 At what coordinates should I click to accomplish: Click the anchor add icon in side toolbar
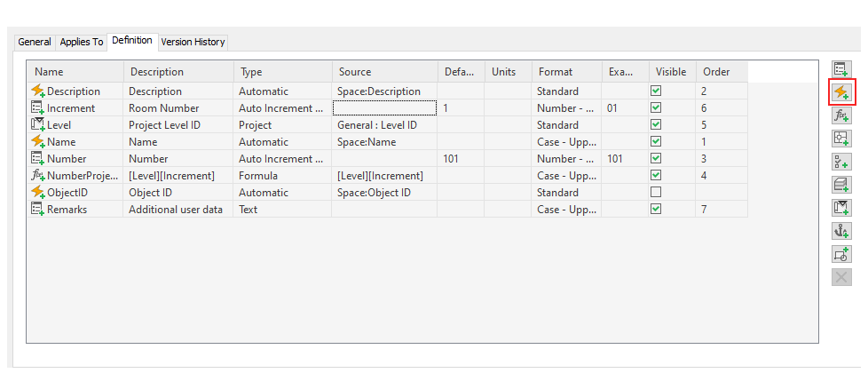point(841,230)
